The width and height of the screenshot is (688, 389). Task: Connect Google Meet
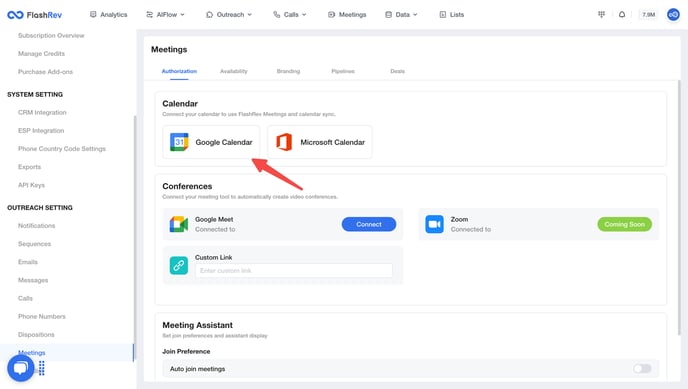pyautogui.click(x=369, y=224)
